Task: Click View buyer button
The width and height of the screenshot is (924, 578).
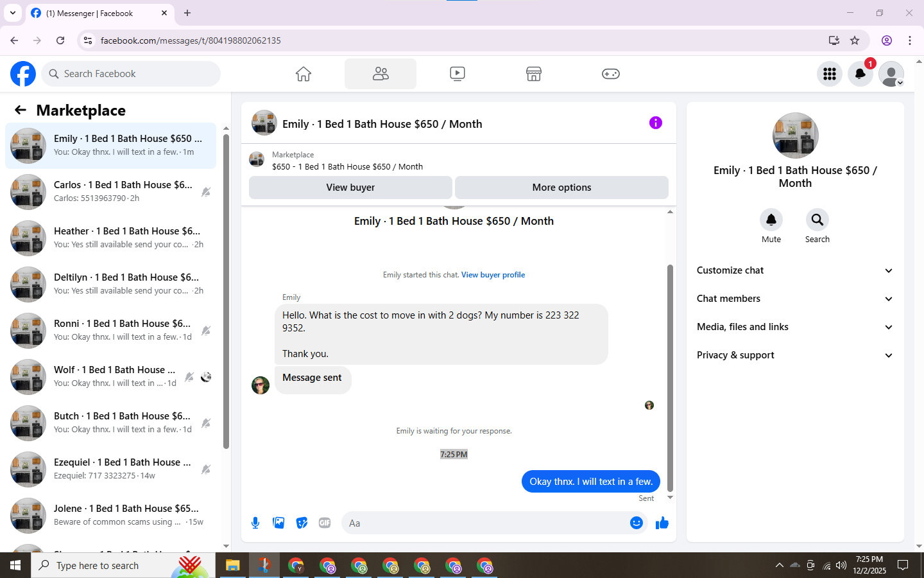Action: point(350,188)
